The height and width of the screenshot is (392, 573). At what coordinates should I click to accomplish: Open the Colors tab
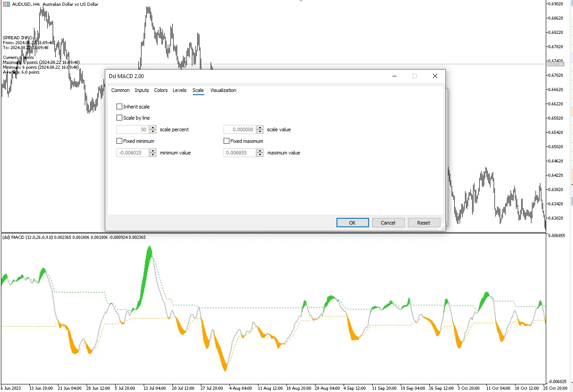click(x=161, y=90)
